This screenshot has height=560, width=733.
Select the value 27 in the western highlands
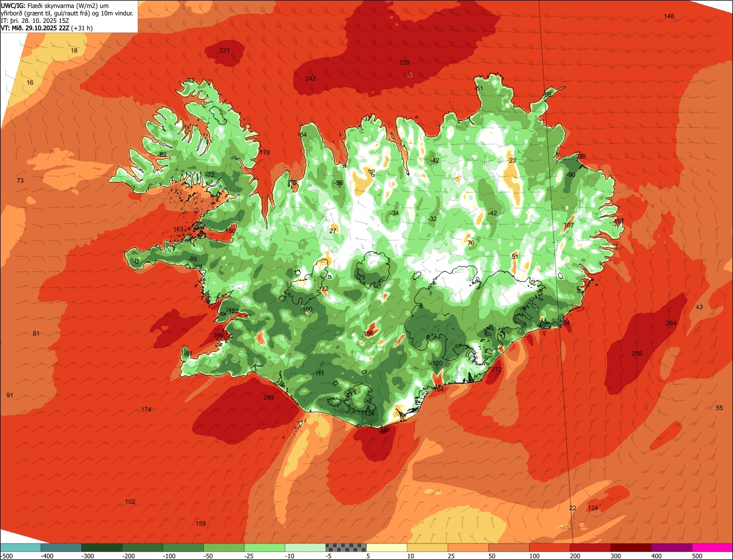[333, 231]
